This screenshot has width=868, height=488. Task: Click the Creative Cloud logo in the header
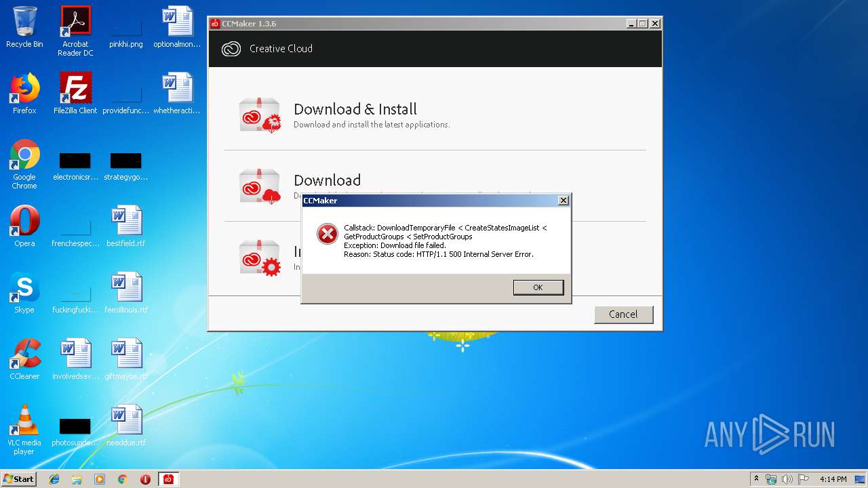[x=231, y=49]
